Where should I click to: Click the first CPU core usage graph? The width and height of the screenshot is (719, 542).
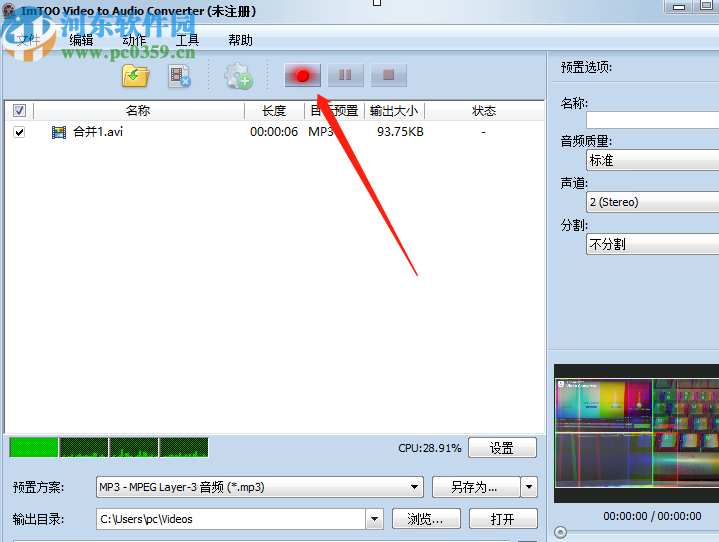pyautogui.click(x=34, y=448)
